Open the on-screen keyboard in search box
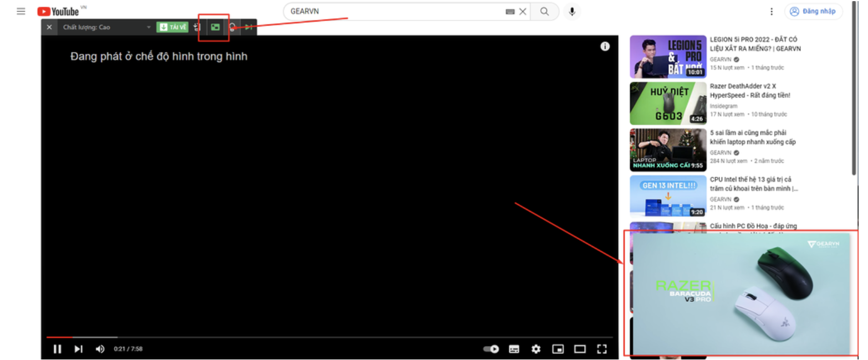 point(510,12)
